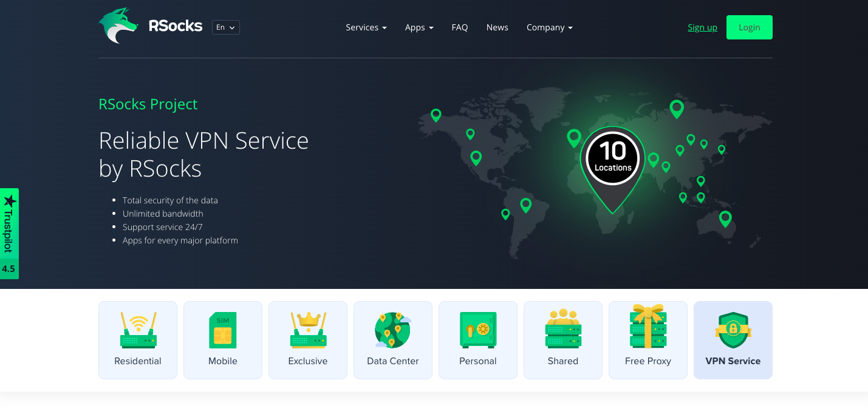This screenshot has height=417, width=868.
Task: Click the large 10 Locations map pin
Action: click(x=612, y=170)
